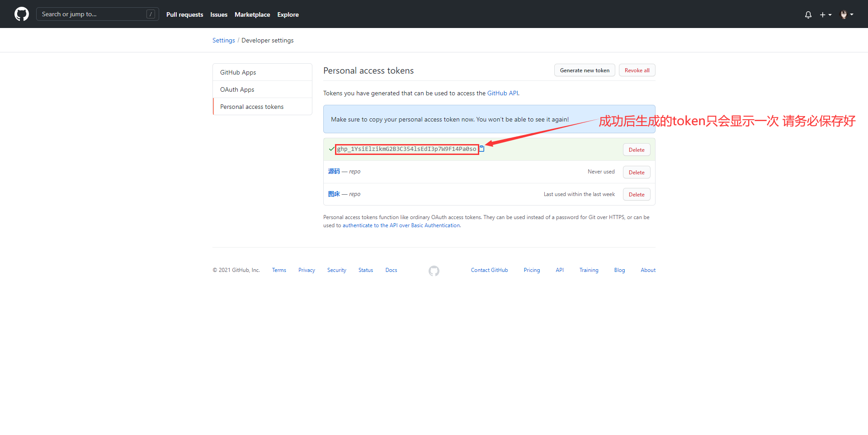Click "Last used within the last week" text

coord(579,194)
